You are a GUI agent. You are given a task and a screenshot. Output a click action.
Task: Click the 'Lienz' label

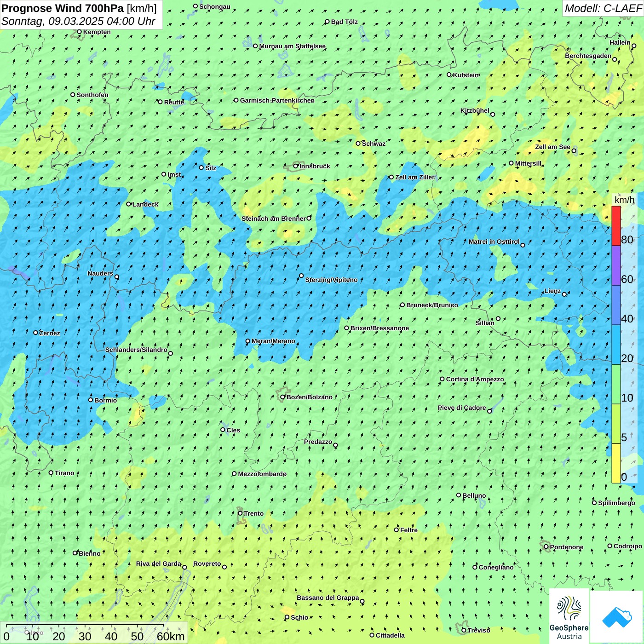point(552,291)
